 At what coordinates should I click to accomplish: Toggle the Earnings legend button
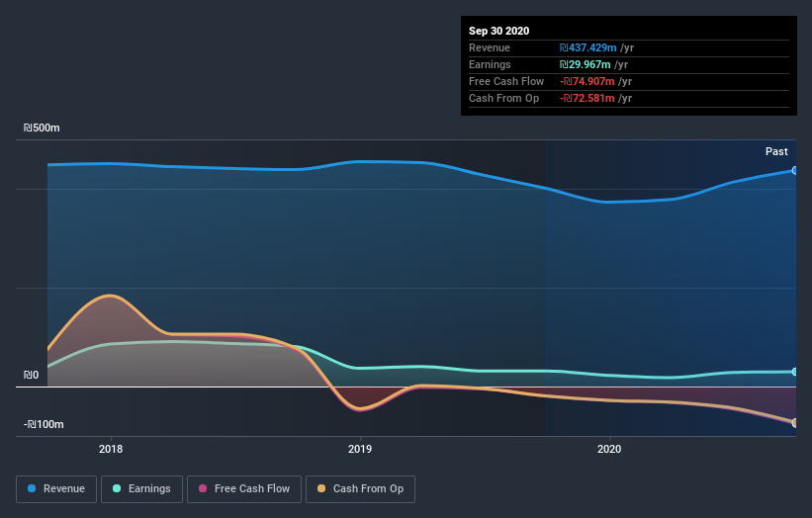[141, 489]
